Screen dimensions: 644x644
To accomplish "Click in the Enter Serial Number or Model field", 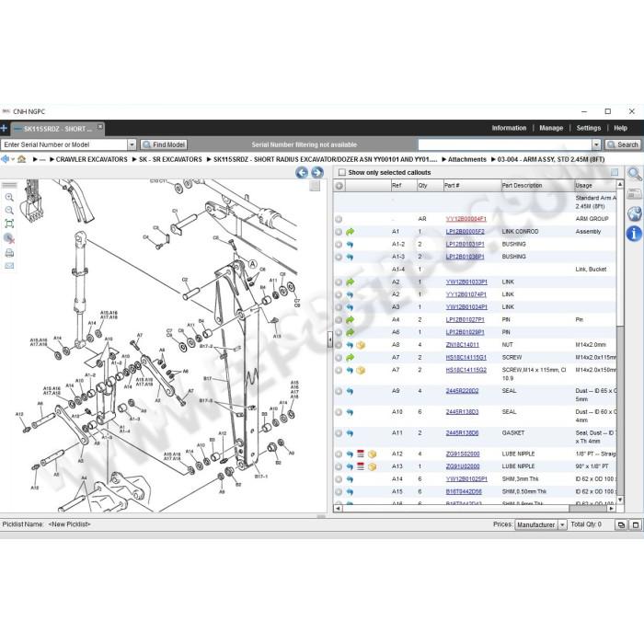I will click(64, 144).
